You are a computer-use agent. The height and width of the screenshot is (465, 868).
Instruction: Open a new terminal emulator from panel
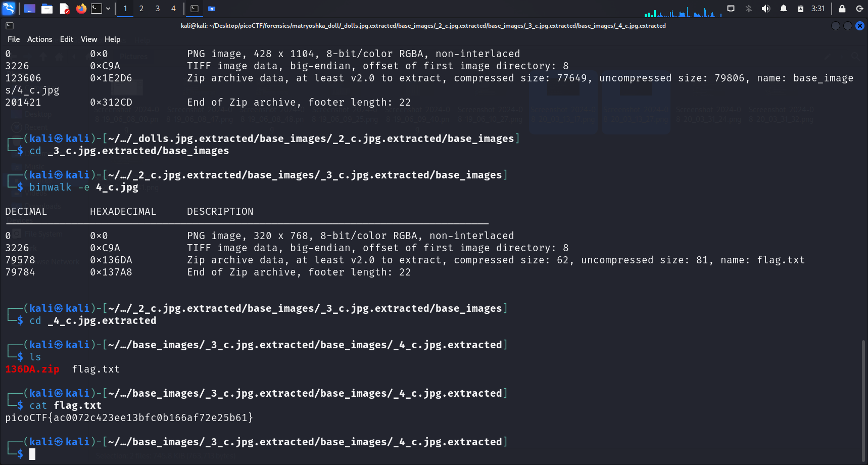pyautogui.click(x=97, y=9)
